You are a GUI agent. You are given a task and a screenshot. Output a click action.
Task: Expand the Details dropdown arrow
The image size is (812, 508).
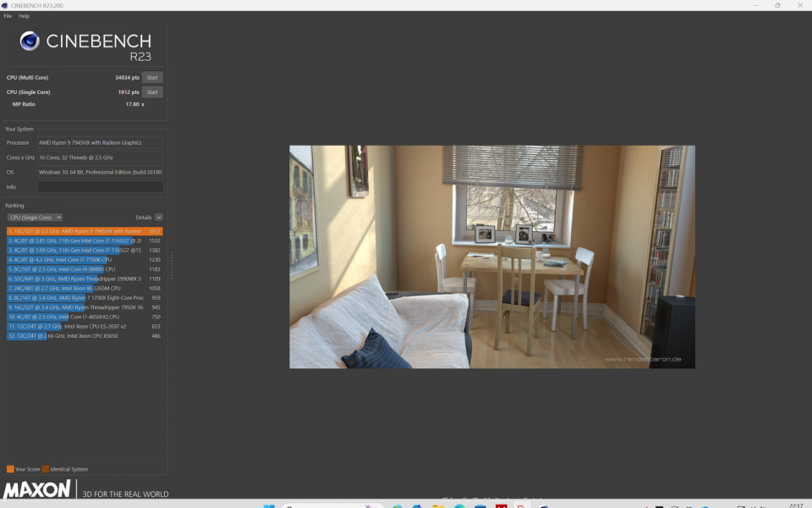[x=158, y=218]
